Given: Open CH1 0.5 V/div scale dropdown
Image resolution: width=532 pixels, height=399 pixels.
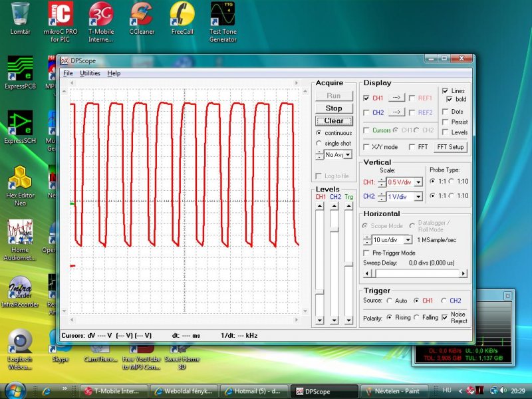Looking at the screenshot, I should pyautogui.click(x=418, y=182).
